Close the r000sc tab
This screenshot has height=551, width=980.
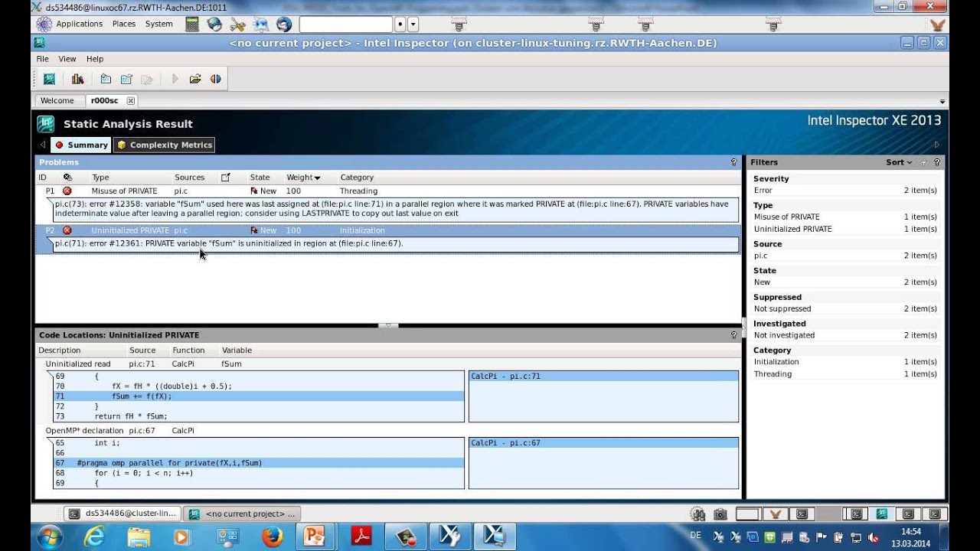tap(130, 100)
